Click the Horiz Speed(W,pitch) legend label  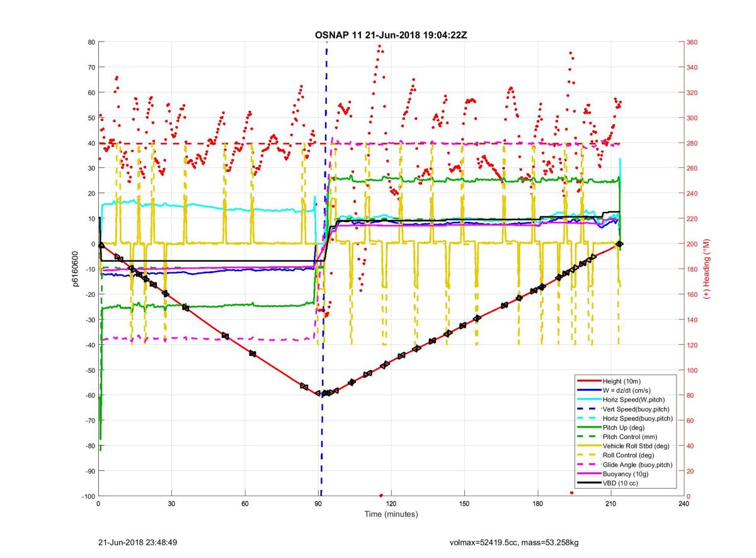click(633, 400)
